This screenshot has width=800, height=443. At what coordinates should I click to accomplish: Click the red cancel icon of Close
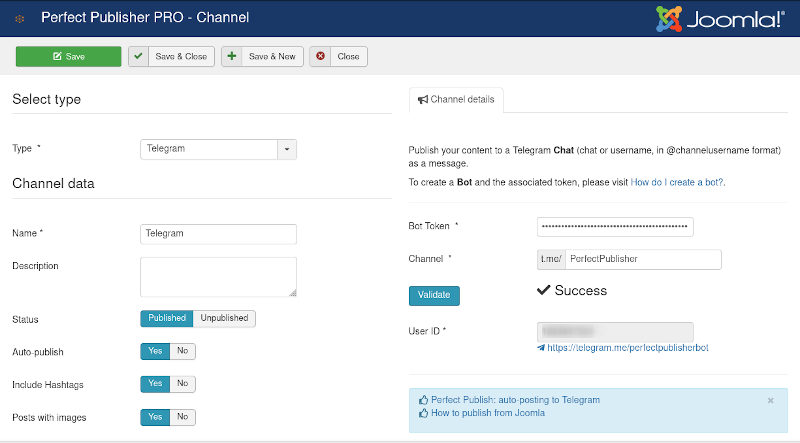[320, 56]
